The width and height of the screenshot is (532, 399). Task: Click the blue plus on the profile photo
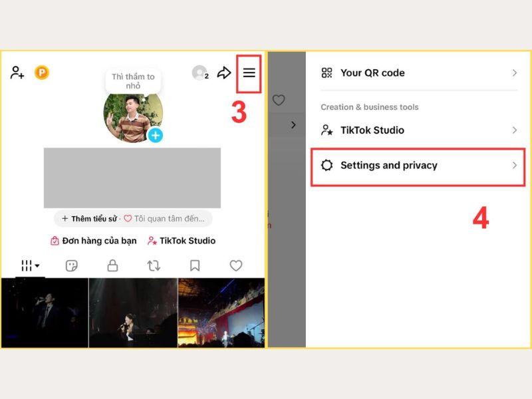tap(154, 136)
